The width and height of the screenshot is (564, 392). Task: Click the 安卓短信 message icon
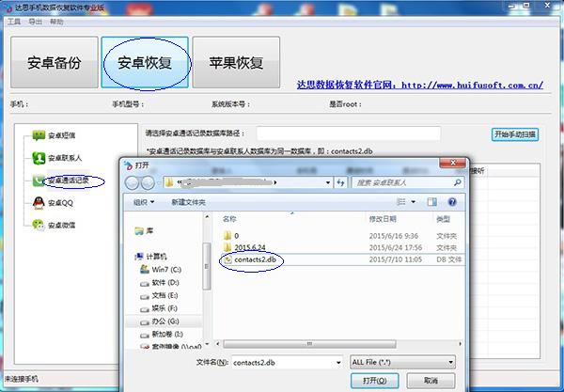coord(39,135)
